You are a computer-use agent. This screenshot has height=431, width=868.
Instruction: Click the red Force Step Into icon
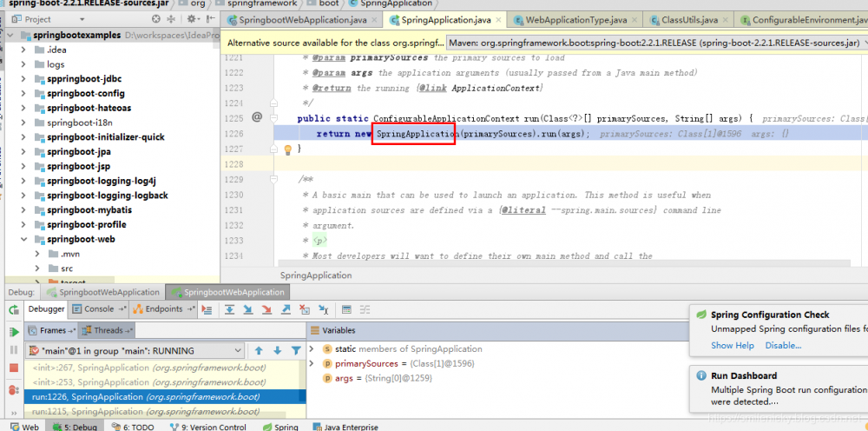(x=266, y=309)
